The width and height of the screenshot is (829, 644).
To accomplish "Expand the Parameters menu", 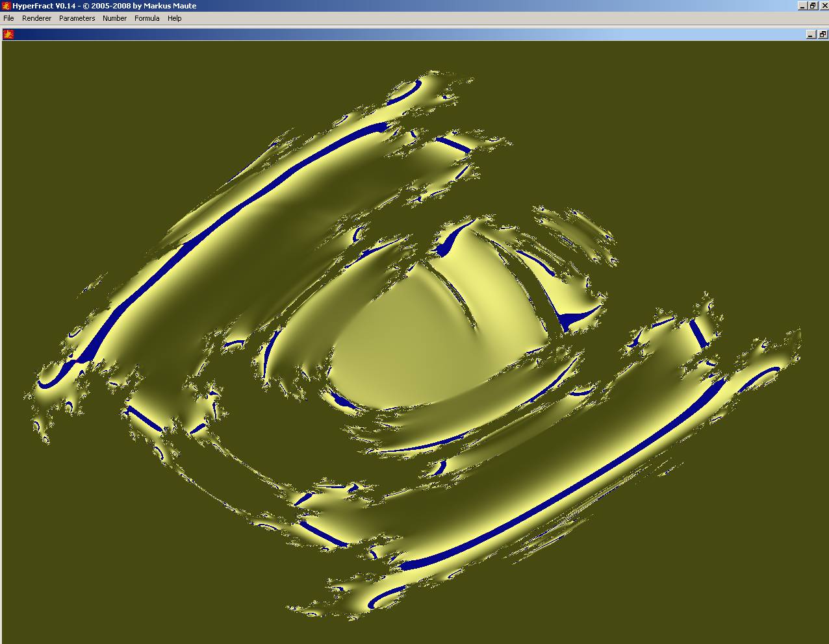I will click(x=77, y=18).
